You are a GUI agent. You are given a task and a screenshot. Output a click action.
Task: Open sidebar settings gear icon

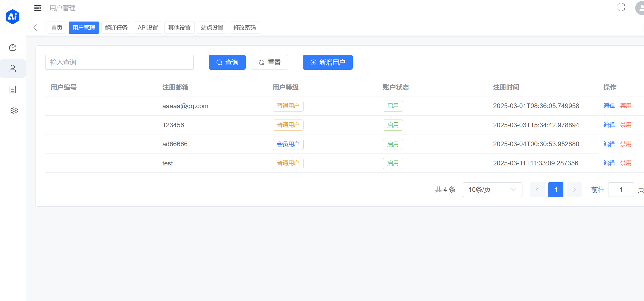click(x=13, y=110)
